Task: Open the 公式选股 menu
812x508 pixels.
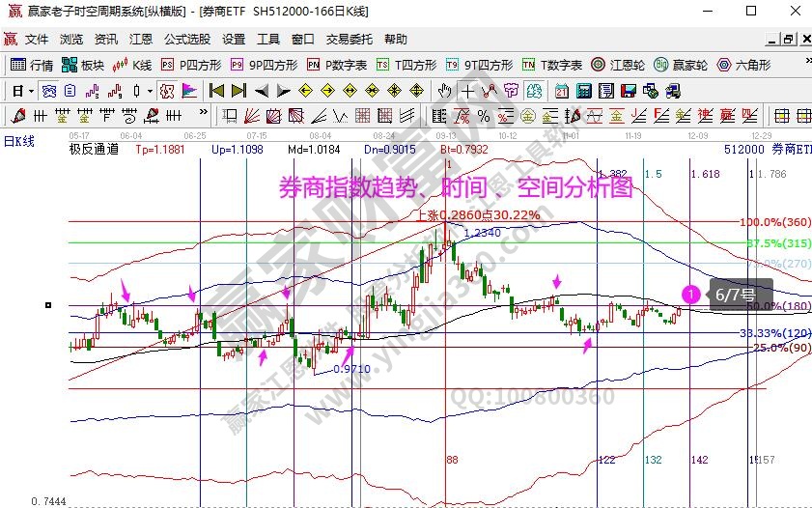Action: click(x=186, y=40)
